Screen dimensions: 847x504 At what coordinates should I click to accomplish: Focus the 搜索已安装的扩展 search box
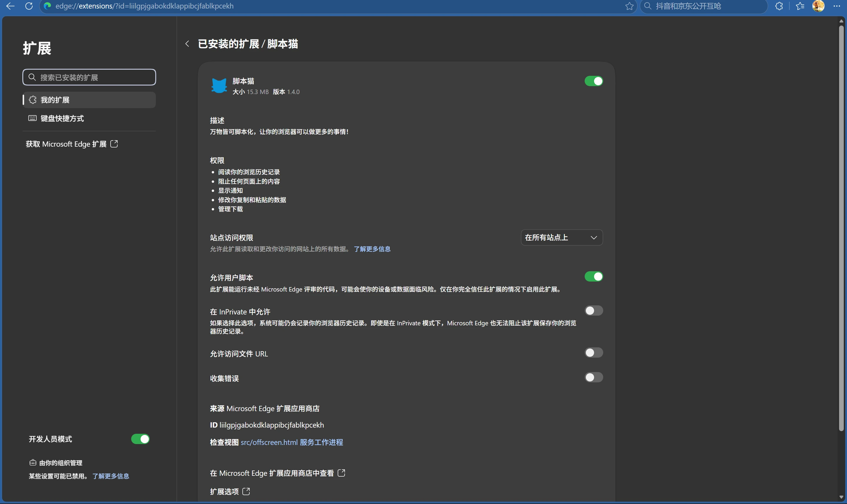tap(89, 77)
